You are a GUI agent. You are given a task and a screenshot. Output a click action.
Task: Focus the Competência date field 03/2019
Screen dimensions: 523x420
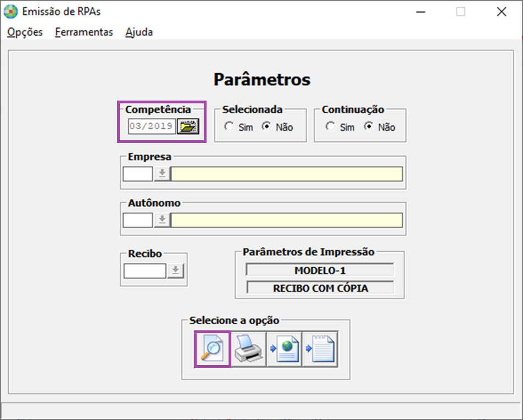pyautogui.click(x=152, y=126)
